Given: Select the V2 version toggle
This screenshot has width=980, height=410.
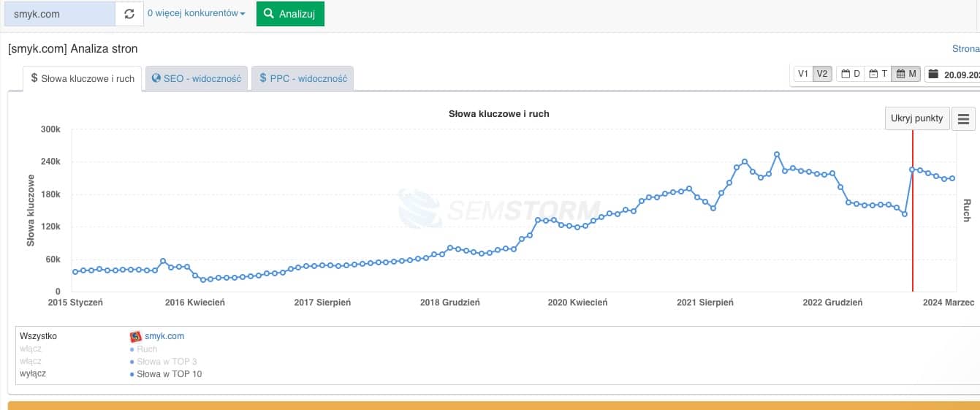Looking at the screenshot, I should tap(822, 74).
